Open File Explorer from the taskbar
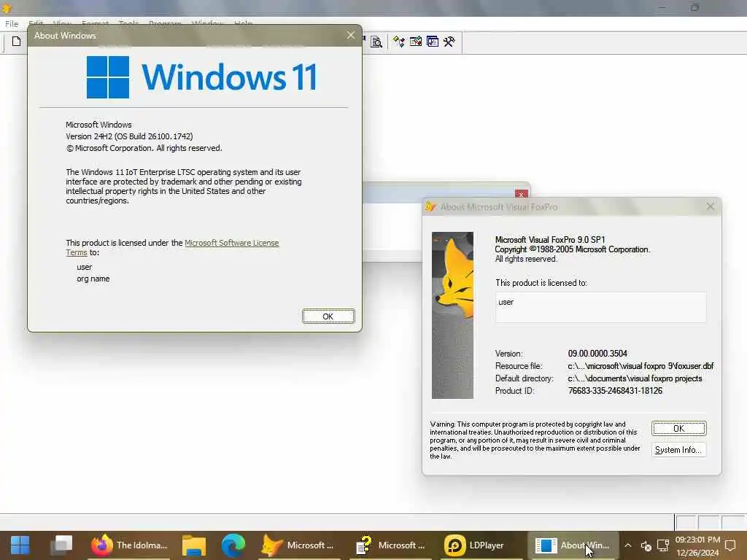The image size is (747, 560). (x=194, y=545)
